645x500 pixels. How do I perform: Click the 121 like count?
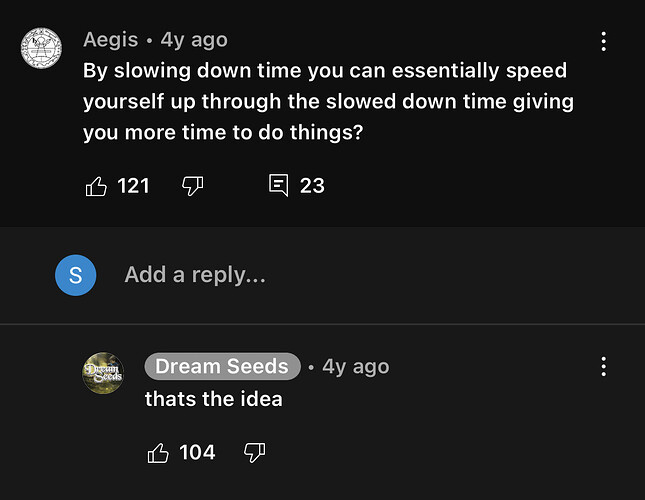(x=133, y=185)
